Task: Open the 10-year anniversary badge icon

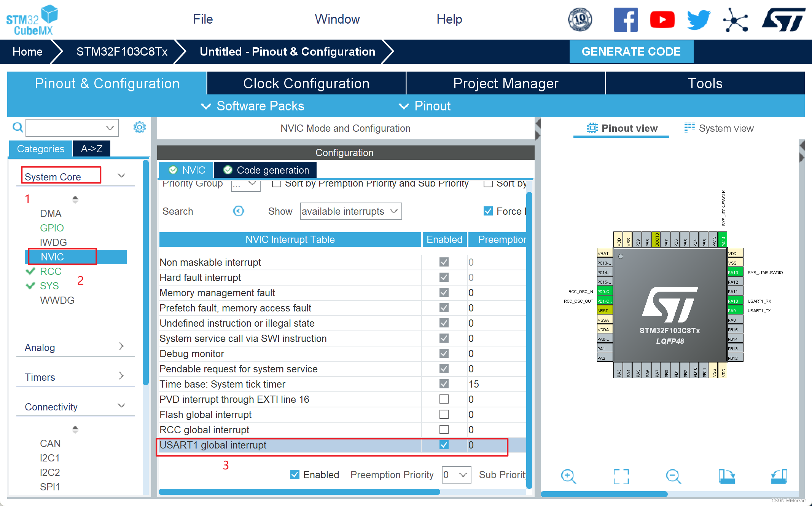Action: tap(580, 19)
